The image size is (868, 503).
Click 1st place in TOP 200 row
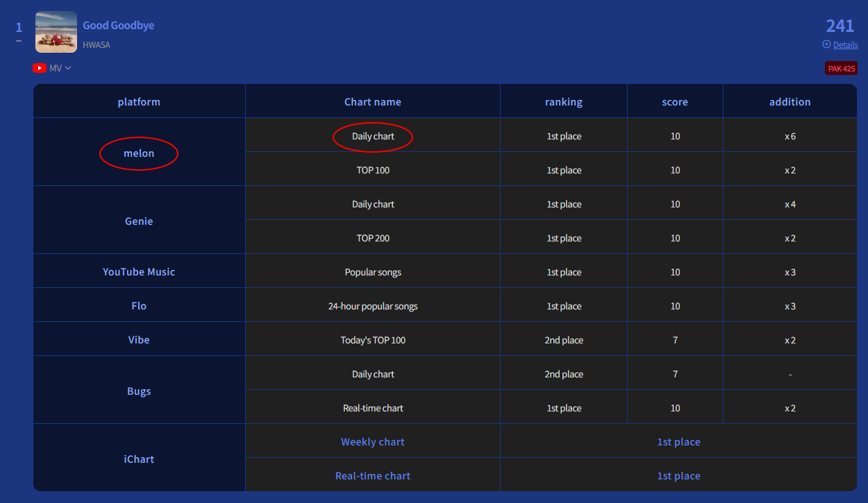pos(564,238)
